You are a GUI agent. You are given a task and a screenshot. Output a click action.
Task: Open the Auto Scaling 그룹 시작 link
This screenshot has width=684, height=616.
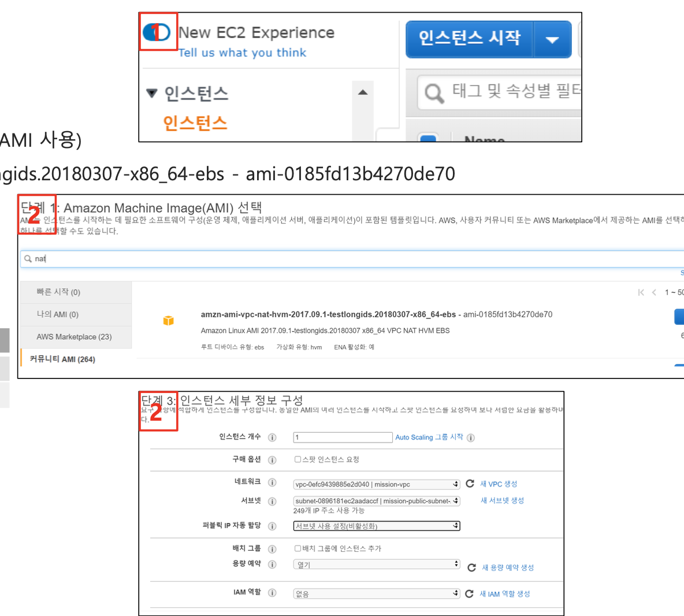point(429,437)
